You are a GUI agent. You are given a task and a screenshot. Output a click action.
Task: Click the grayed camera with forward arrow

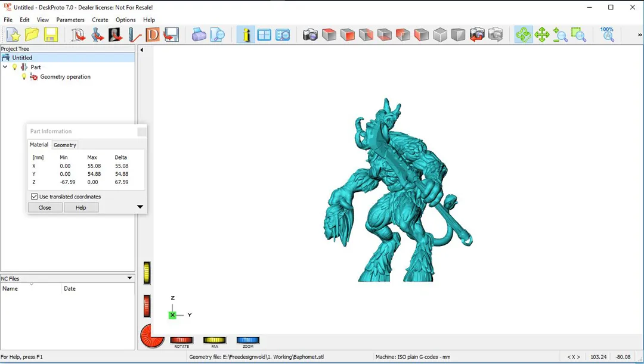pos(496,35)
